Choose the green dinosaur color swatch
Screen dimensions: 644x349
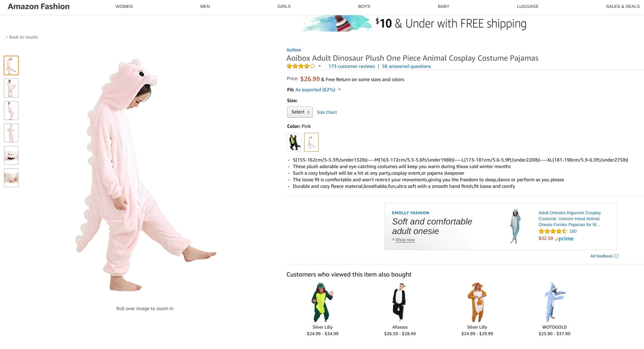(x=294, y=142)
